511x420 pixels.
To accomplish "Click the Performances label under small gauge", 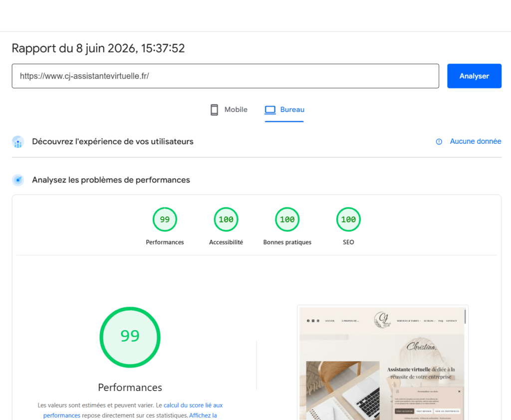I will coord(165,242).
